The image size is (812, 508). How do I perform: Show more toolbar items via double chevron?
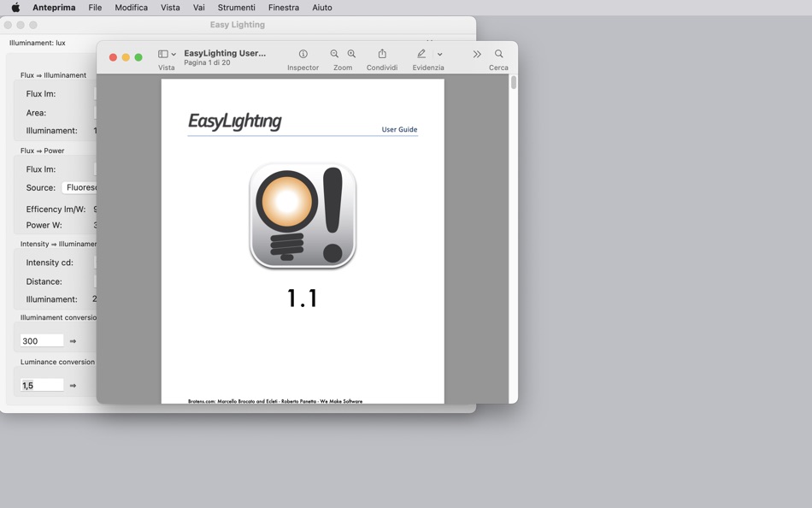click(x=477, y=54)
